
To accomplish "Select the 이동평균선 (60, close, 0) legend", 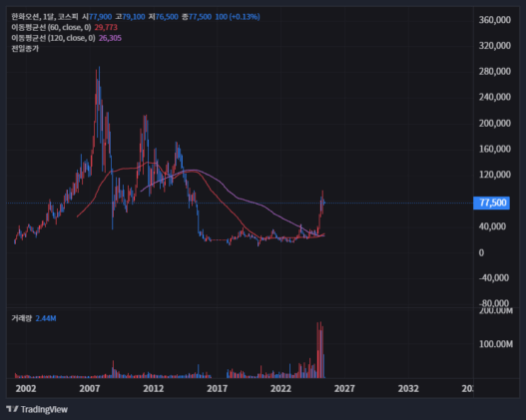I will 51,28.
